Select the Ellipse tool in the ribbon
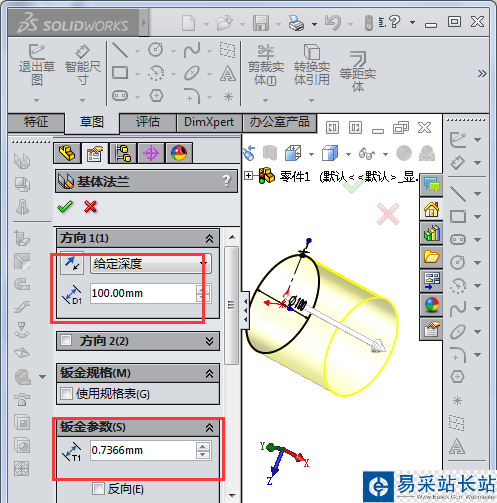The image size is (497, 503). (192, 73)
